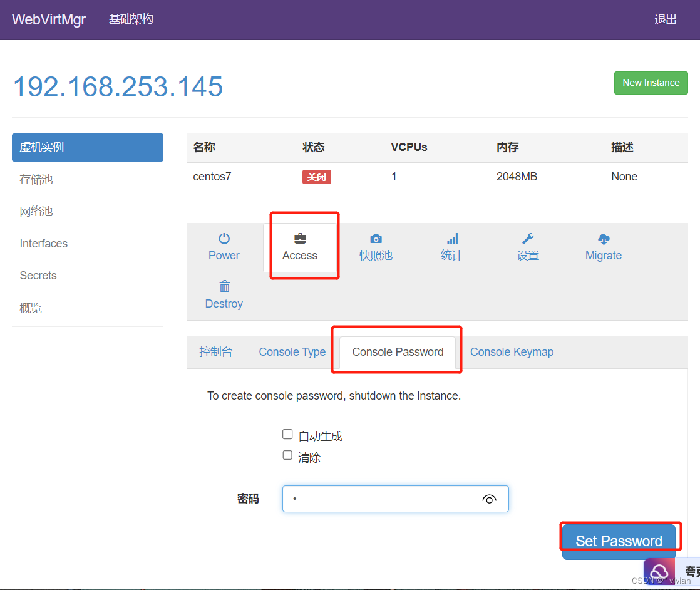
Task: Click the Access briefcase icon
Action: (x=300, y=239)
